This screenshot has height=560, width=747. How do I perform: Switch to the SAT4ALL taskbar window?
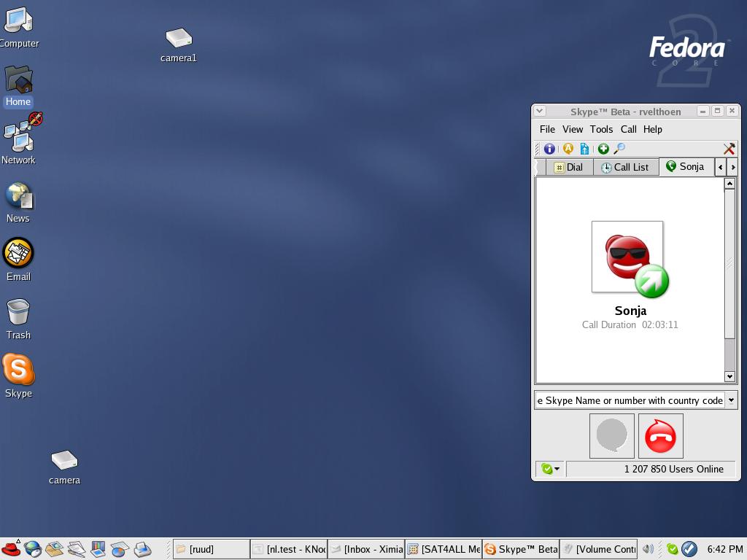444,549
